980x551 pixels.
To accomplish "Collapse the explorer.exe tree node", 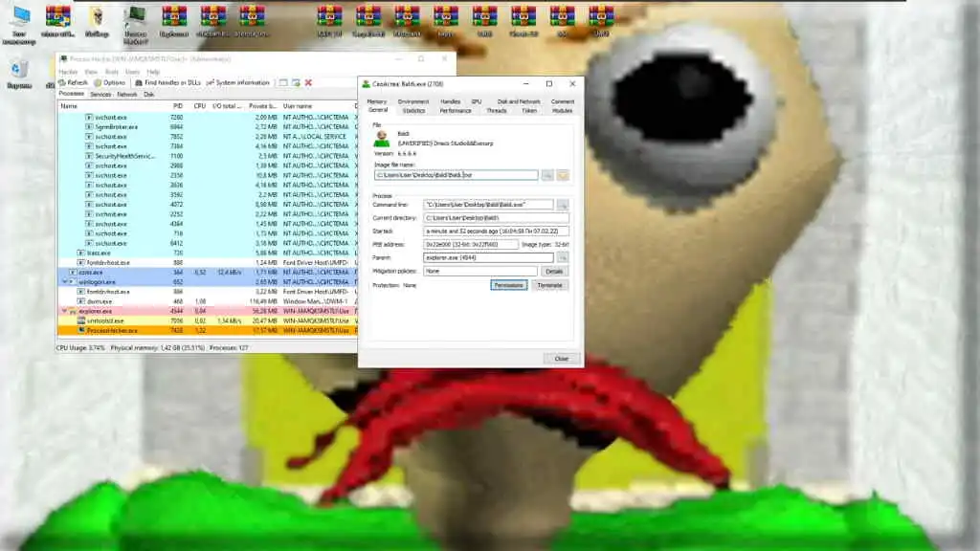I will click(x=64, y=311).
